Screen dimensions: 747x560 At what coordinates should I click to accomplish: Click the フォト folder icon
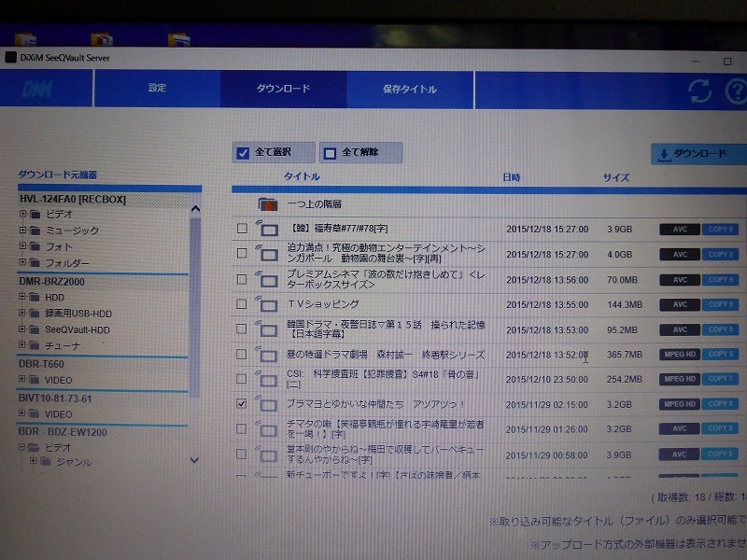35,246
